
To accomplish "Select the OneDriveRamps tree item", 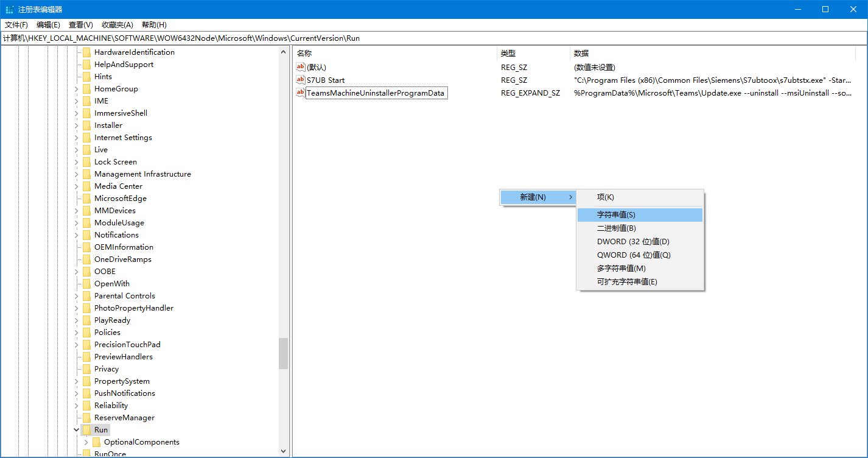I will pos(123,259).
